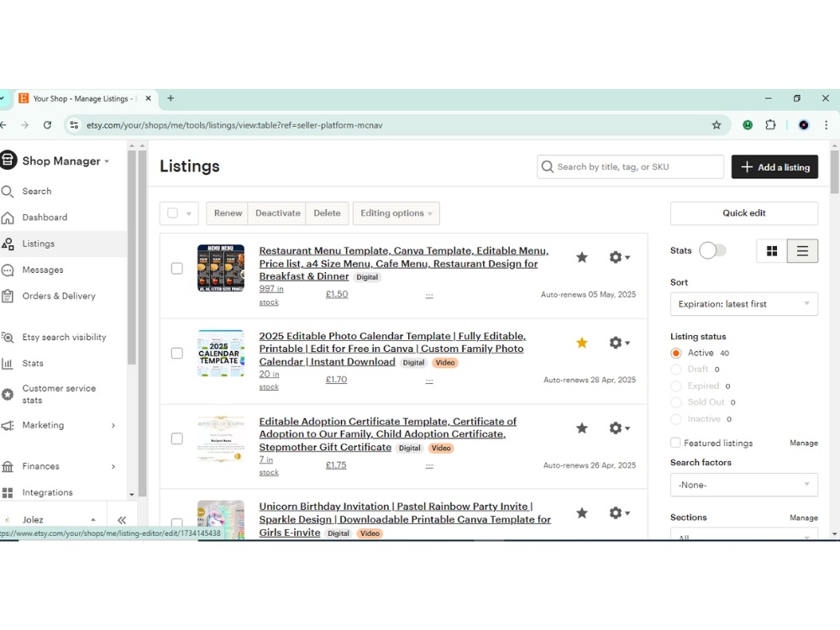Reload the Etsy page
The image size is (840, 630).
pos(47,125)
